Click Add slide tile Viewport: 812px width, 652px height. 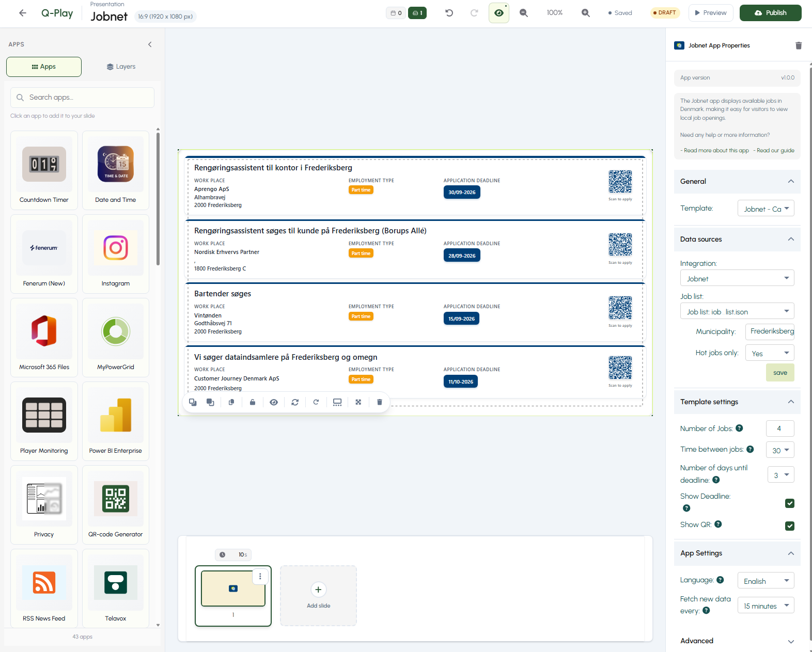(x=318, y=596)
